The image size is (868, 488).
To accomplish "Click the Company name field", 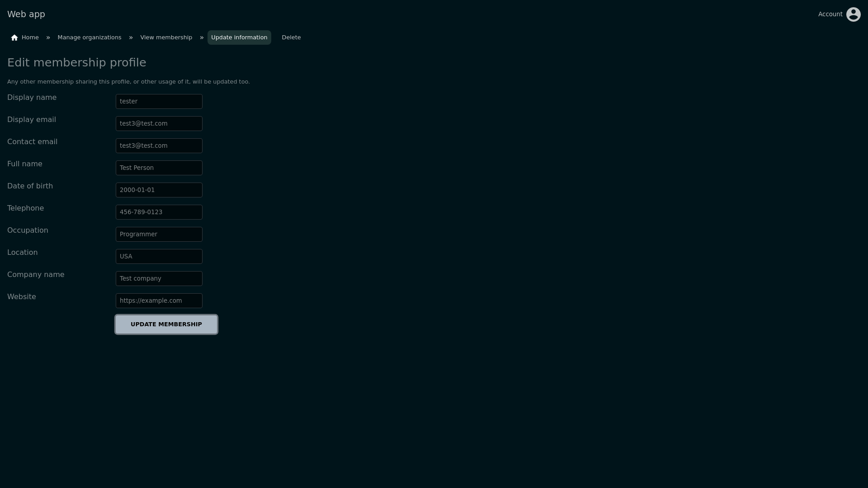I will pyautogui.click(x=159, y=278).
